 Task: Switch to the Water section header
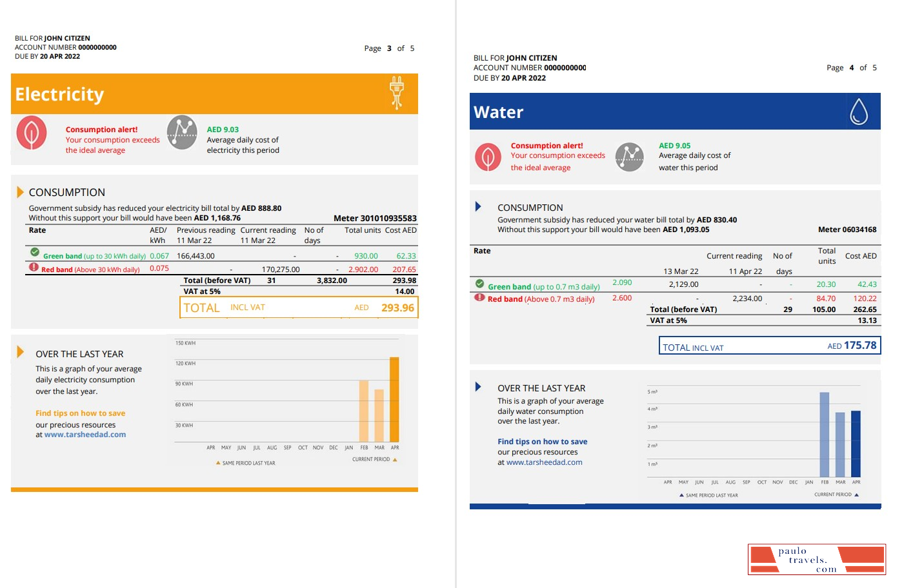click(498, 112)
